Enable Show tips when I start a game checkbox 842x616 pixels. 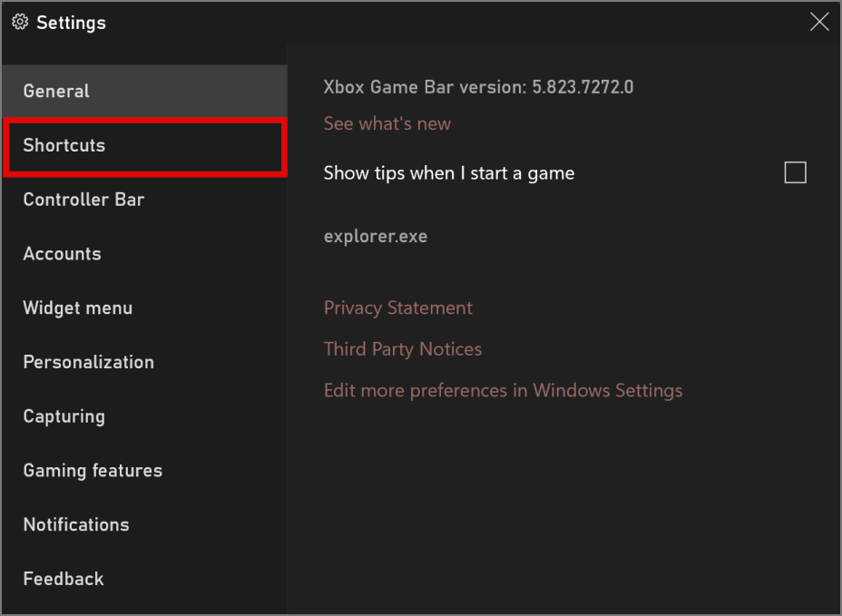tap(795, 172)
